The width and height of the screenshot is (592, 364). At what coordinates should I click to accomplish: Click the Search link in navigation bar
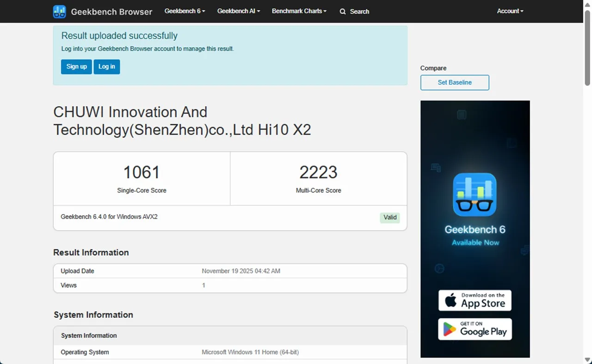tap(359, 12)
